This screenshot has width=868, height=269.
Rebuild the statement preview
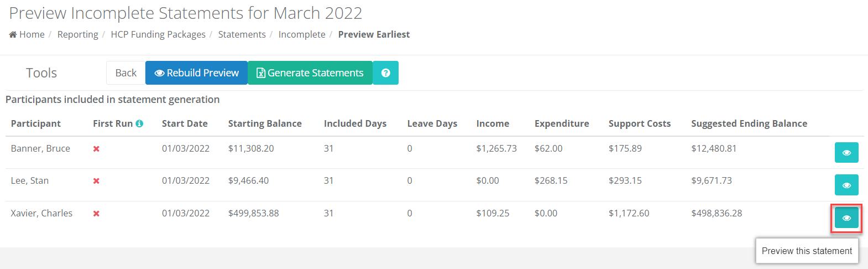tap(196, 73)
